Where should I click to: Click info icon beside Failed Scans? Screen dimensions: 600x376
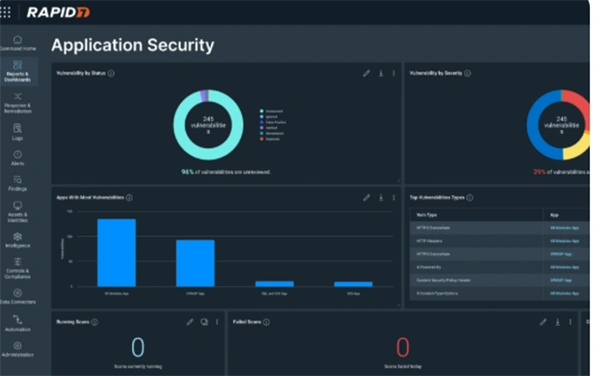coord(266,322)
